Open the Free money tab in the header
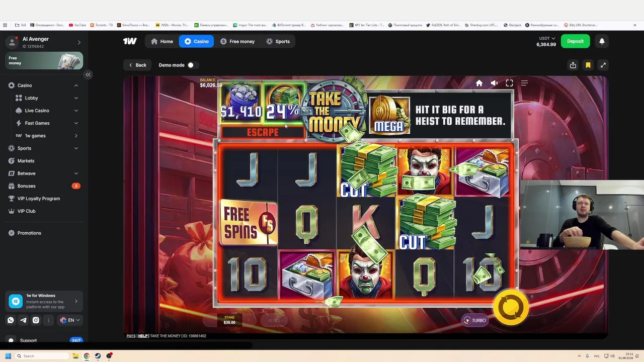The width and height of the screenshot is (644, 362). [237, 41]
